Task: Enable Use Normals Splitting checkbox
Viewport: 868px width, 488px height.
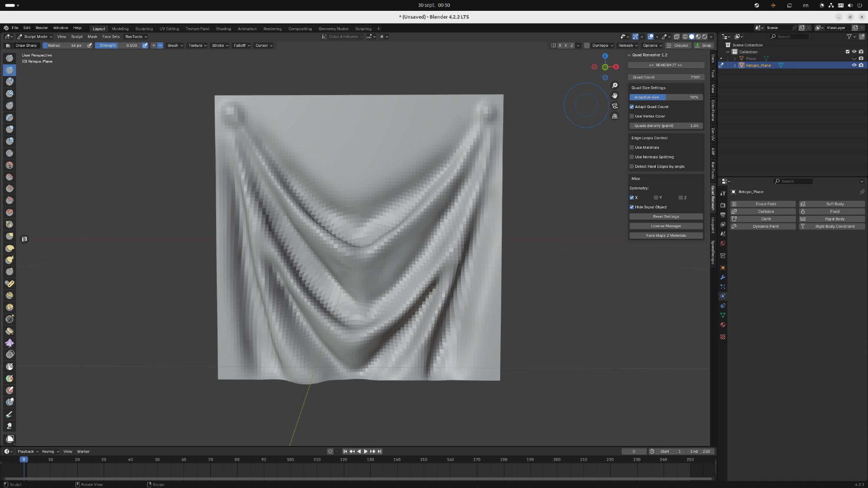Action: coord(632,157)
